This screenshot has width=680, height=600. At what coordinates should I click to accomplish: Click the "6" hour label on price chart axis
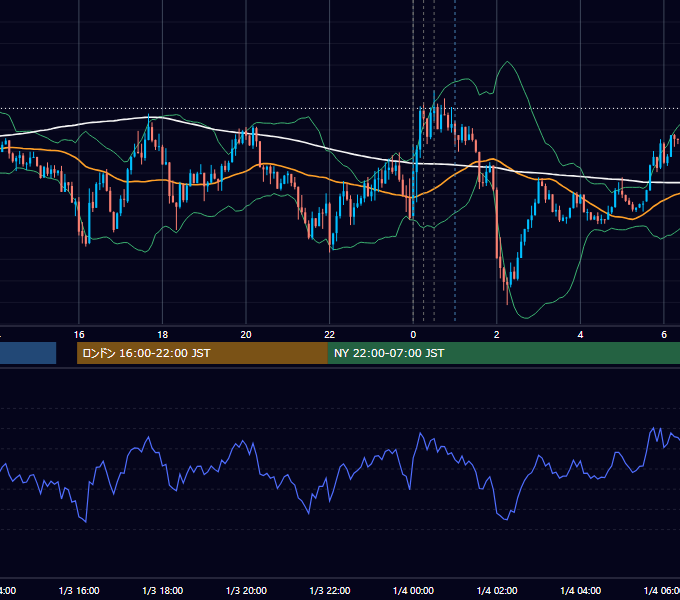pyautogui.click(x=664, y=335)
